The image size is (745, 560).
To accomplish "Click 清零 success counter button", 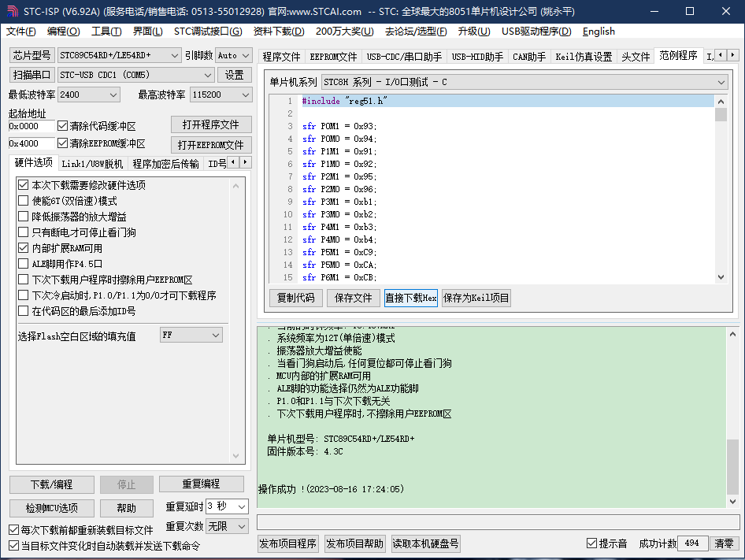I will pyautogui.click(x=724, y=543).
